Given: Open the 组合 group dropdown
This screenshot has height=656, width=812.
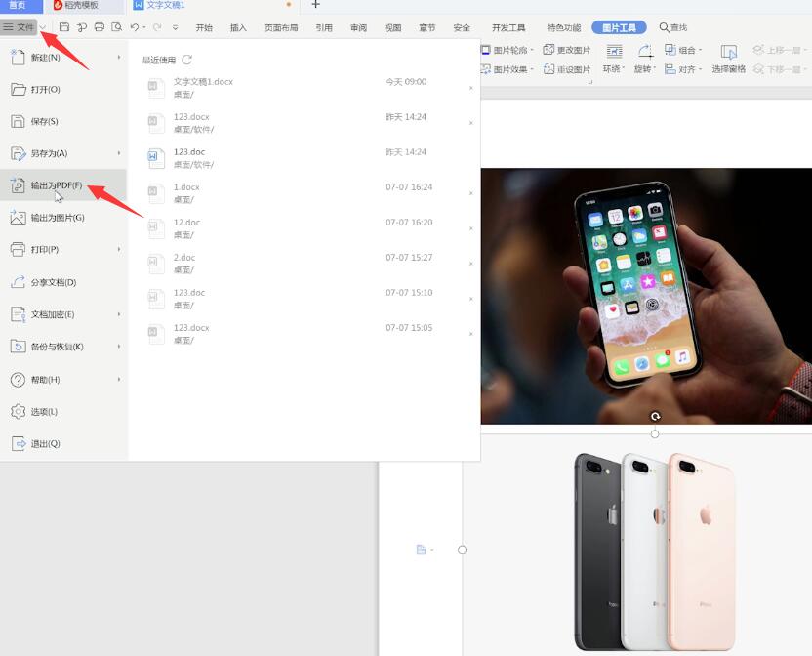Looking at the screenshot, I should pyautogui.click(x=683, y=50).
